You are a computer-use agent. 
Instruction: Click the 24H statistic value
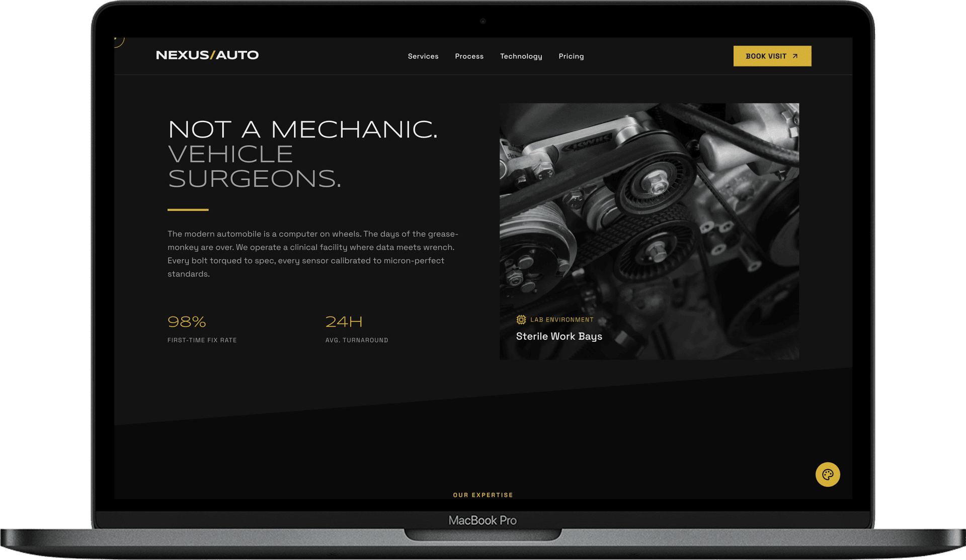(344, 322)
